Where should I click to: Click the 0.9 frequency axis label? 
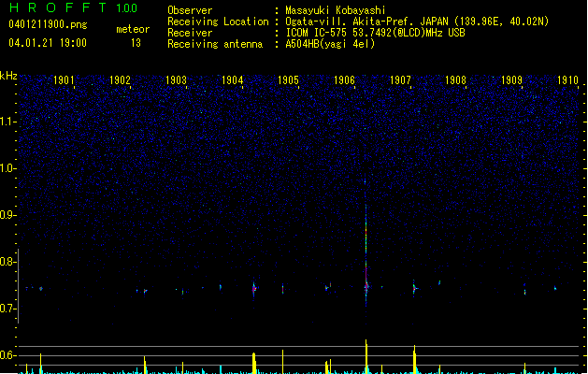click(x=7, y=215)
